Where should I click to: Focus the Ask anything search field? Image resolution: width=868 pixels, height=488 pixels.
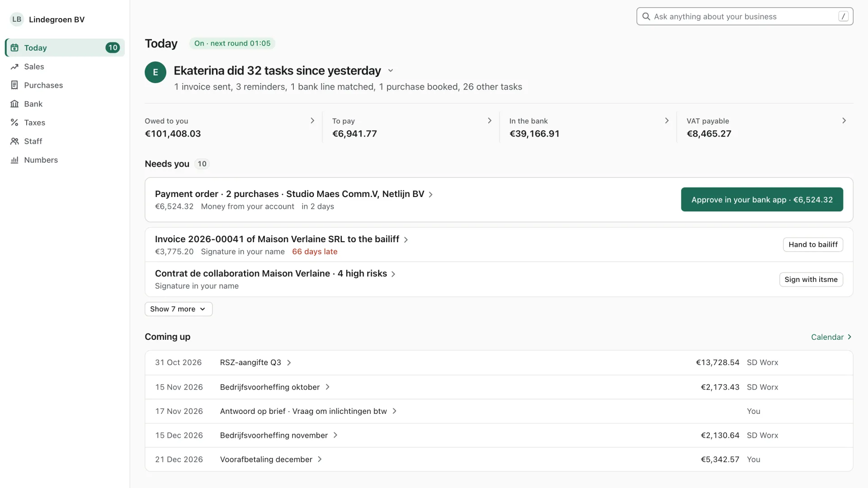click(745, 16)
